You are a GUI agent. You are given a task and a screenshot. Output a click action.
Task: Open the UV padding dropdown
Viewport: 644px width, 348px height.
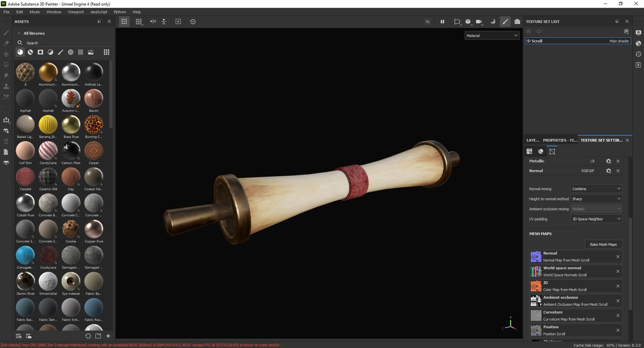(x=596, y=219)
